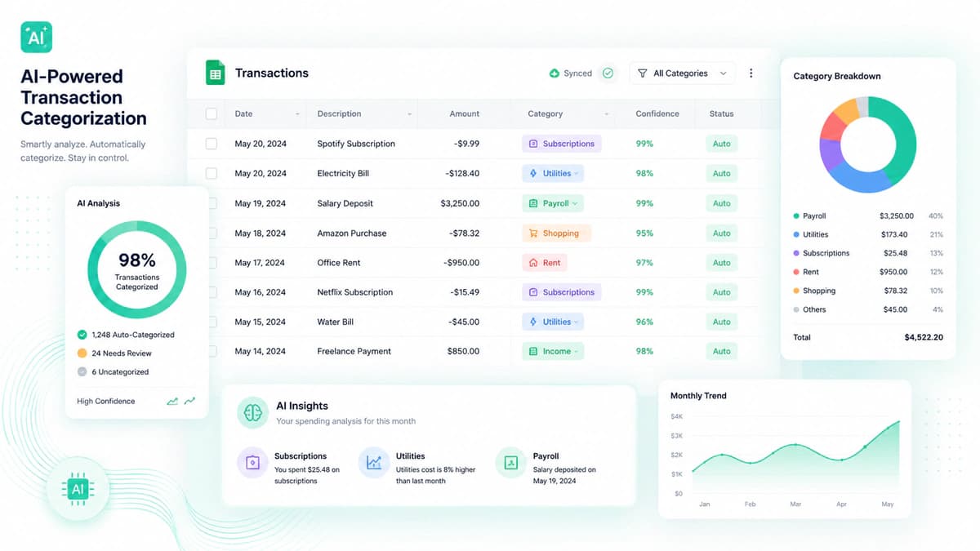This screenshot has height=551, width=980.
Task: Check the Spotify Subscription row checkbox
Action: (212, 144)
